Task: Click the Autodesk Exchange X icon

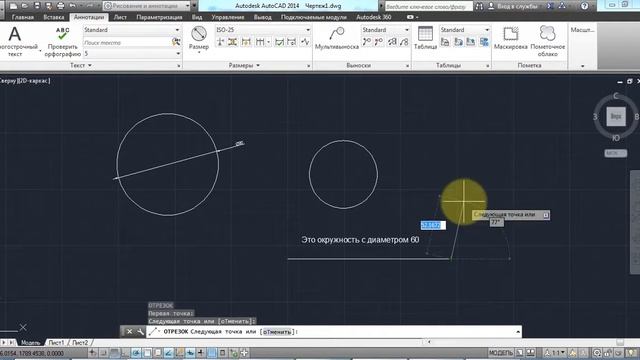Action: click(x=551, y=6)
